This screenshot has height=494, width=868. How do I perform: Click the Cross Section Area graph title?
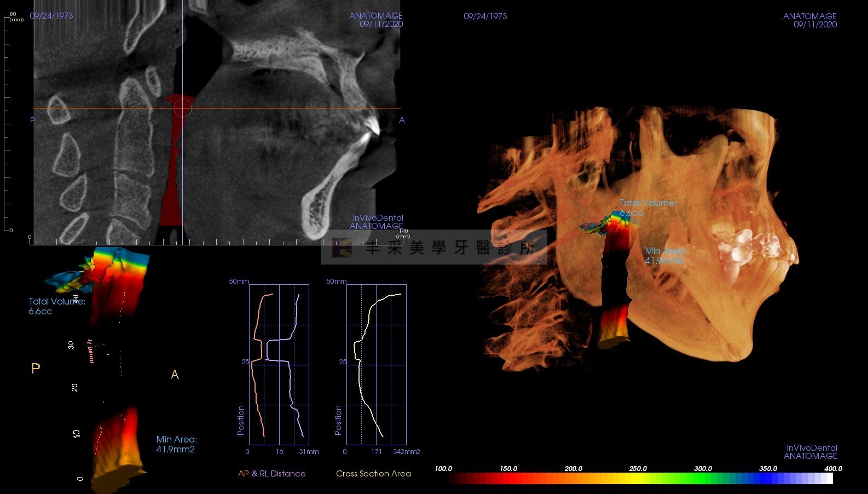pyautogui.click(x=373, y=474)
